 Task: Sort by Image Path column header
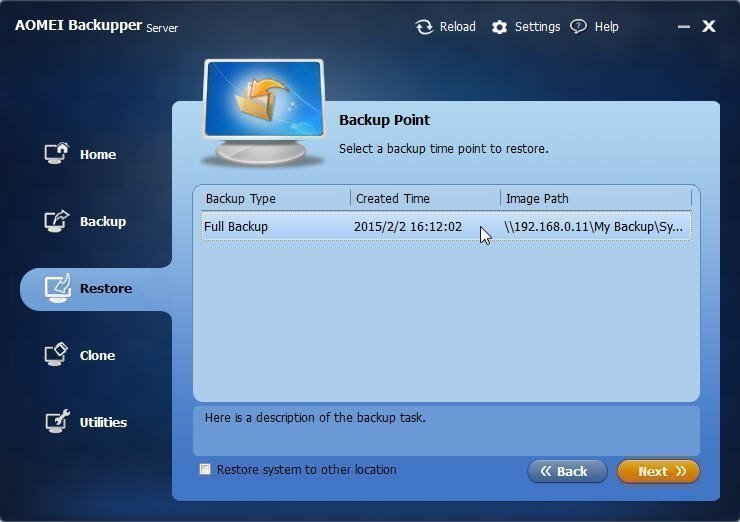click(x=596, y=199)
